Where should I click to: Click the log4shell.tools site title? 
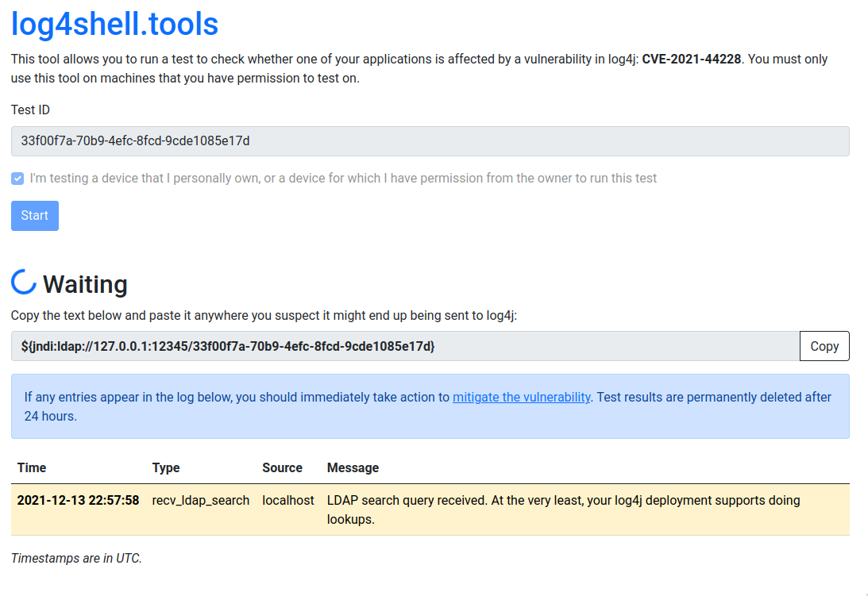pos(114,24)
